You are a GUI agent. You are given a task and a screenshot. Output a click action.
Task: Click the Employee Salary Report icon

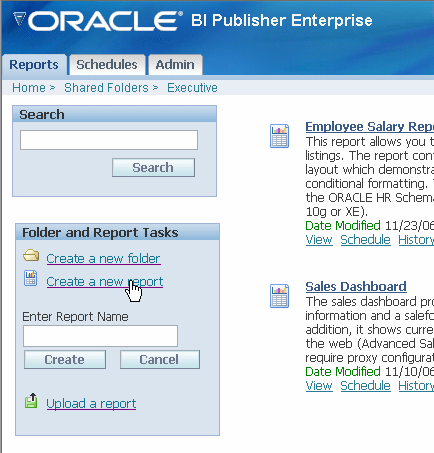pyautogui.click(x=279, y=136)
